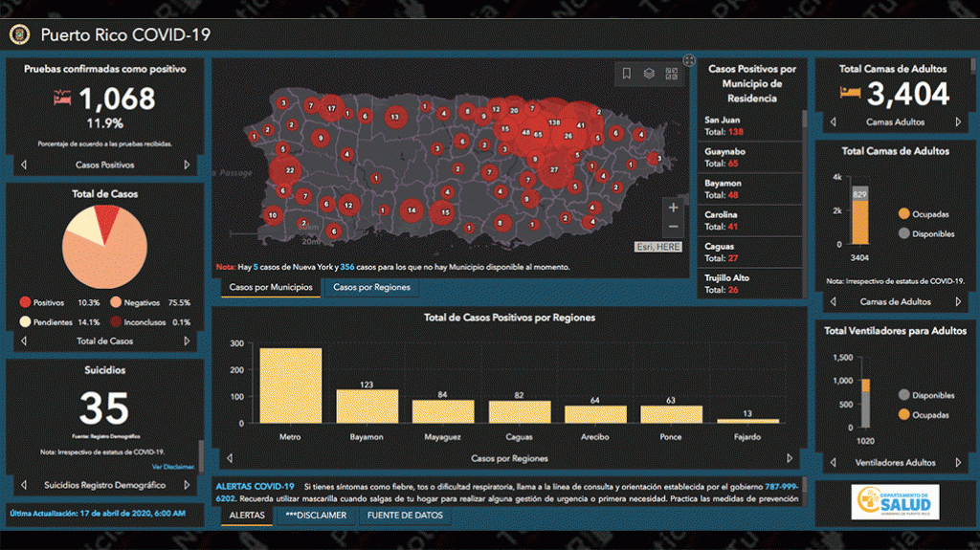Open the FUENTE DE DATOS tab
980x550 pixels.
point(404,515)
